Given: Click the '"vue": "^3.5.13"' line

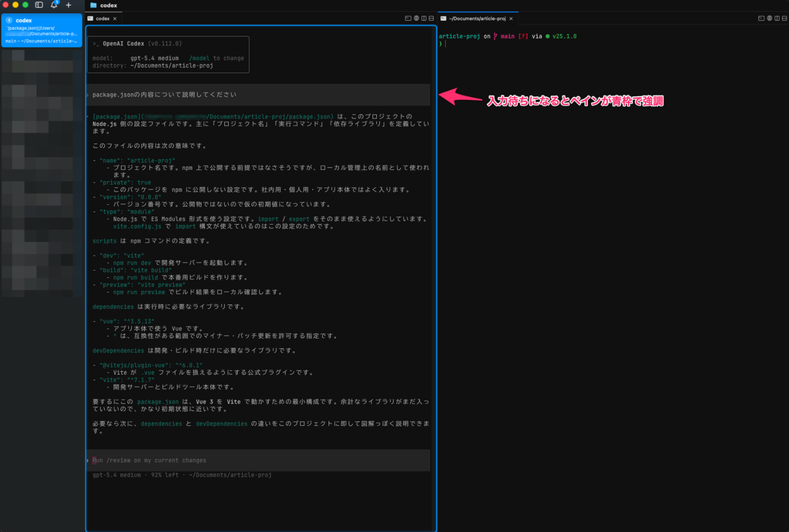Looking at the screenshot, I should point(127,321).
